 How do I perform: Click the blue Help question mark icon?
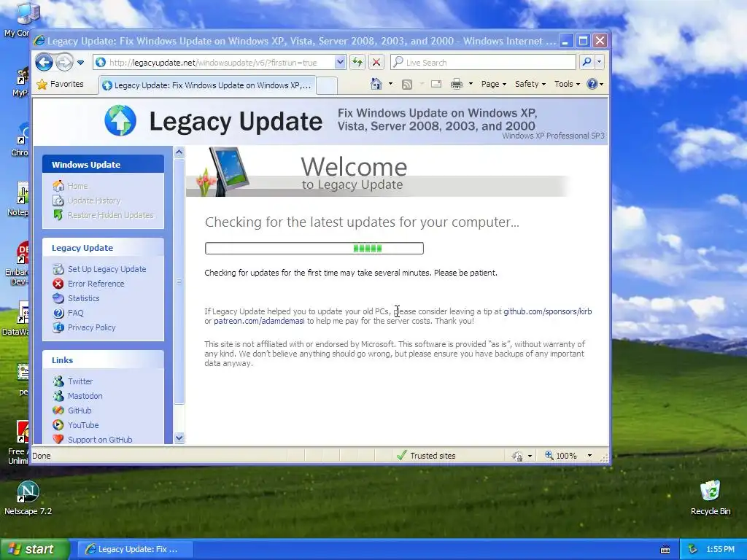point(592,84)
